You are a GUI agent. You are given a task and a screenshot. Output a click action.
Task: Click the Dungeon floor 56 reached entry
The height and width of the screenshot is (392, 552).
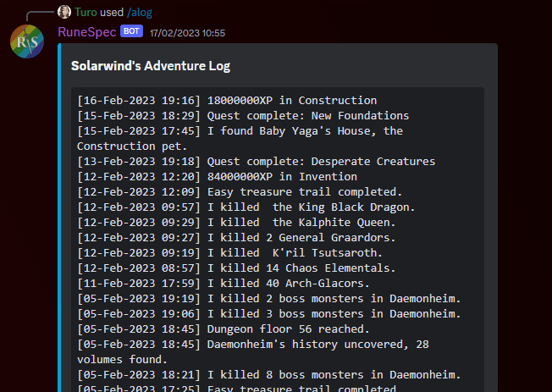pos(224,329)
